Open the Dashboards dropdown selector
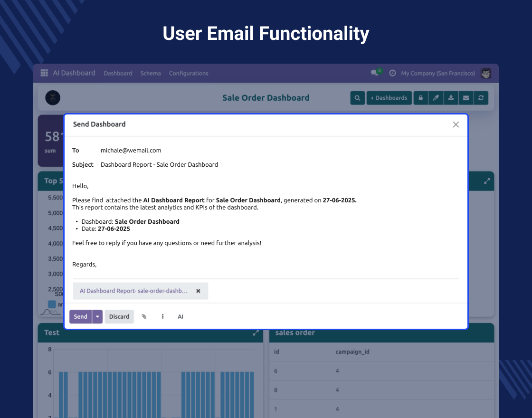 click(389, 98)
